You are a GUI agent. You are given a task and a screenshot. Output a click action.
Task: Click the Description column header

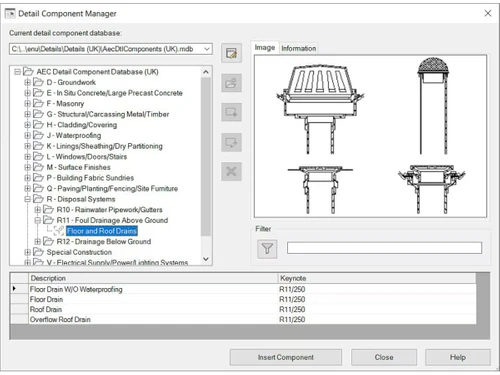153,278
